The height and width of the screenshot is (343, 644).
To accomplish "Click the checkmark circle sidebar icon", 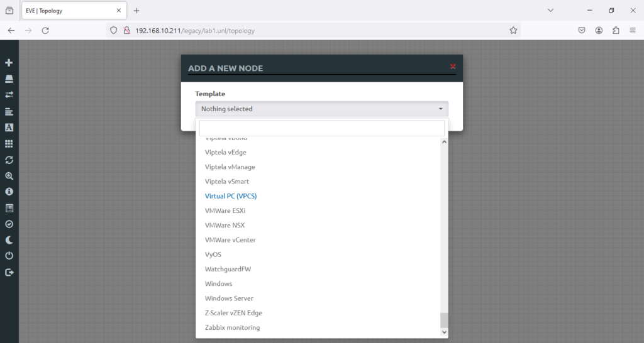I will [9, 224].
